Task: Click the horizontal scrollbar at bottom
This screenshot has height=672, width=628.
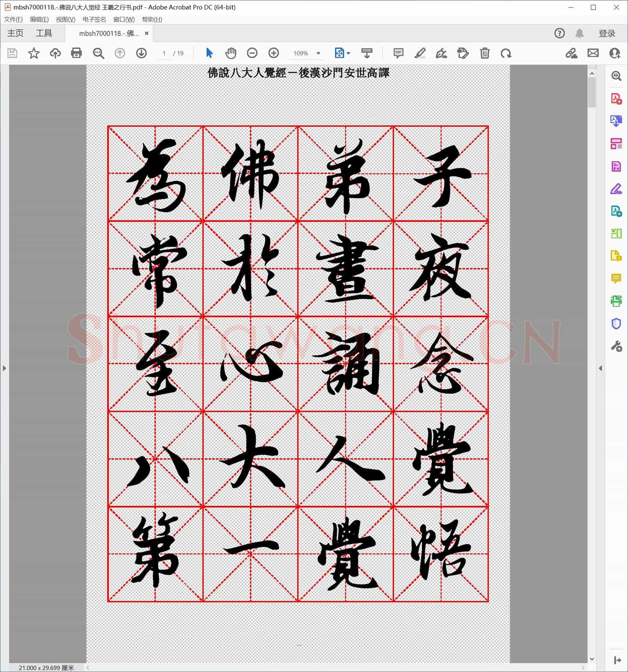Action: tap(335, 667)
